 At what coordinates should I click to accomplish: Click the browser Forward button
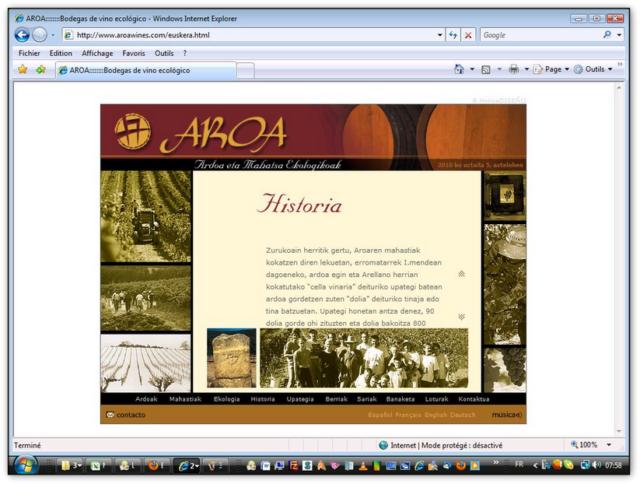coord(40,35)
